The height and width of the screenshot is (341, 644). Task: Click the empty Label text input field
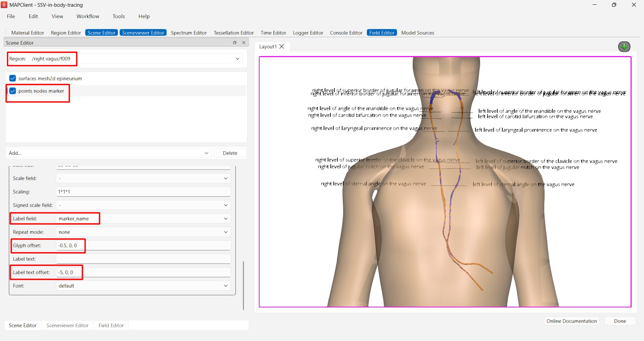tap(143, 259)
